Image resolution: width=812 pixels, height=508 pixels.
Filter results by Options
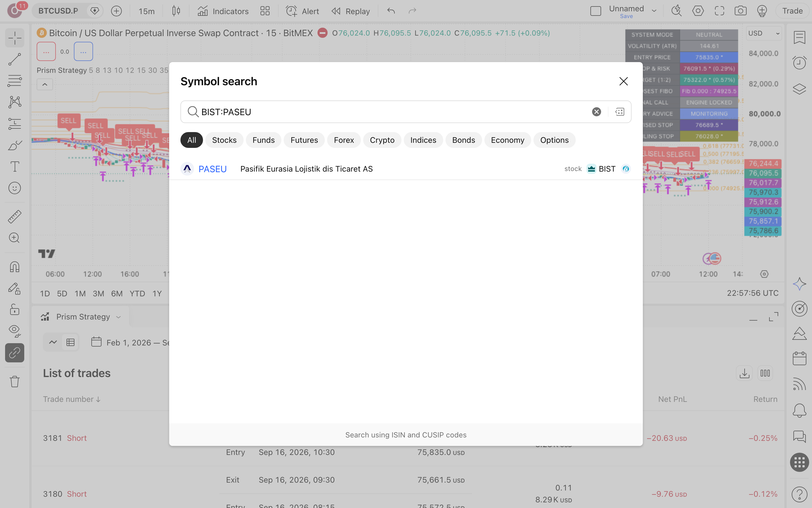pyautogui.click(x=554, y=140)
